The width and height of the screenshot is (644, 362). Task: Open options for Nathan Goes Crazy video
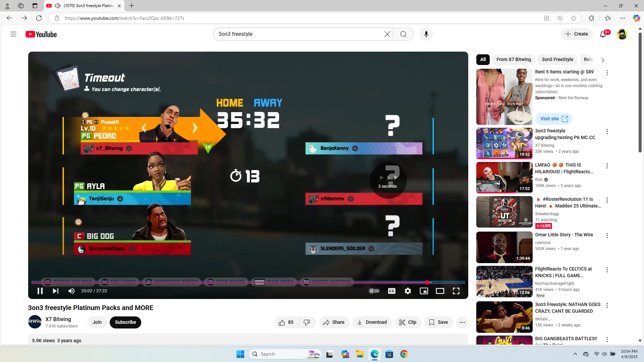(x=607, y=305)
